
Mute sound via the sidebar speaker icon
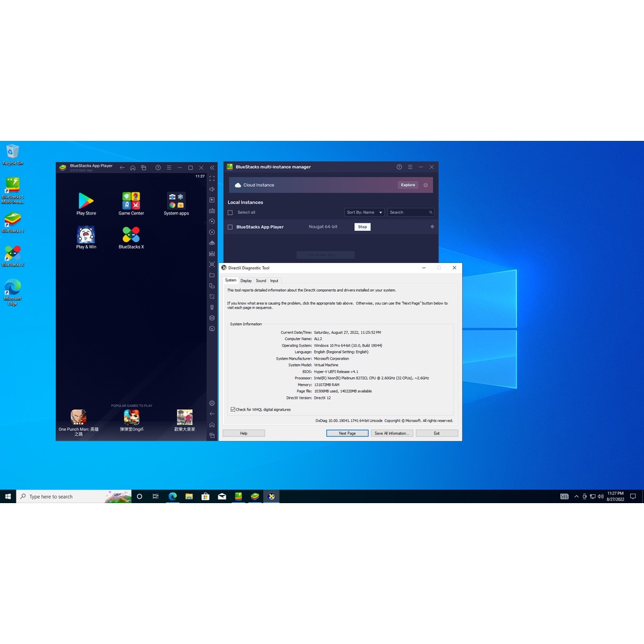pos(211,189)
